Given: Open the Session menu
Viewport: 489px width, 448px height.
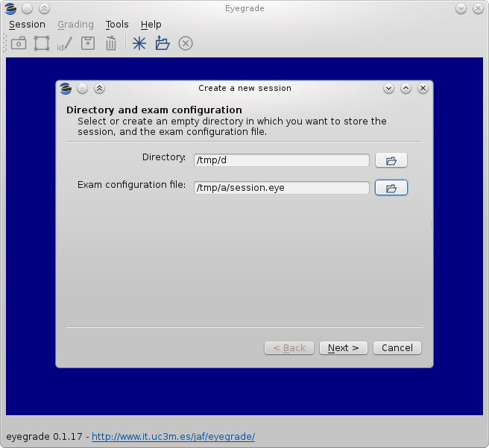Looking at the screenshot, I should pos(27,25).
